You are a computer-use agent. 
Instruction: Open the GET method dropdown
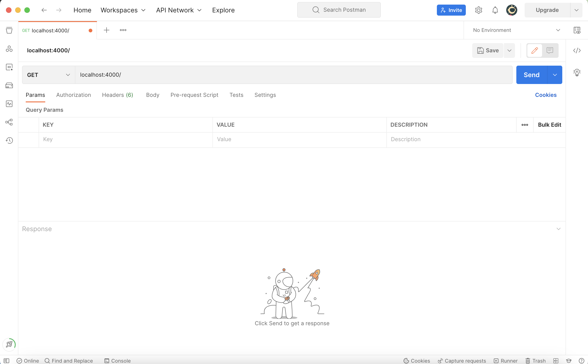click(x=48, y=75)
